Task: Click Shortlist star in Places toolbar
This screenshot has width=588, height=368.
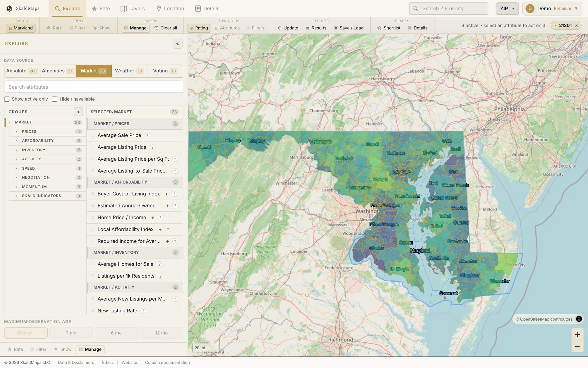Action: 379,28
